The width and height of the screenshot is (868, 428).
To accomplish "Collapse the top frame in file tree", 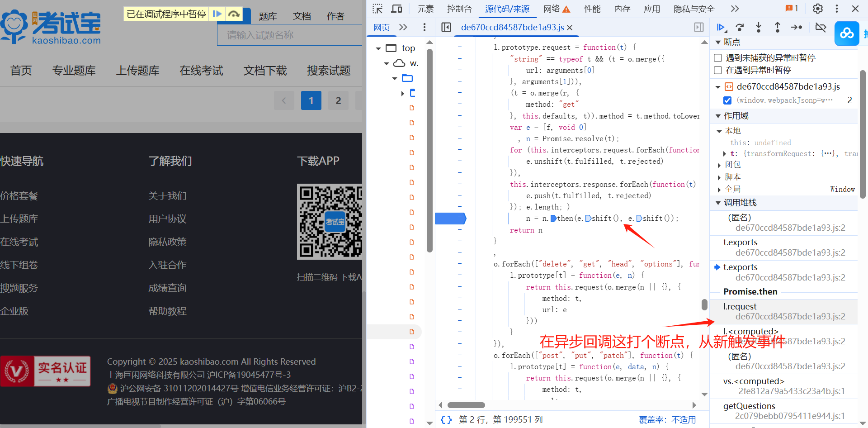I will pyautogui.click(x=378, y=48).
